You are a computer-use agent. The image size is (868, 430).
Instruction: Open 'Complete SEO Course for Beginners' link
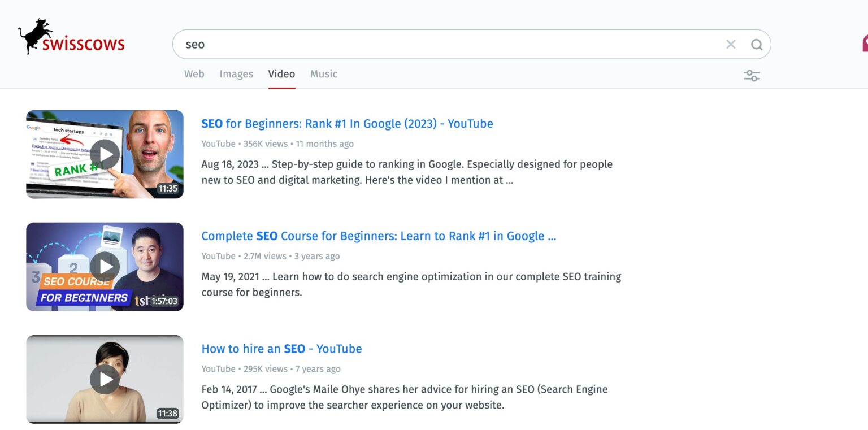tap(379, 236)
